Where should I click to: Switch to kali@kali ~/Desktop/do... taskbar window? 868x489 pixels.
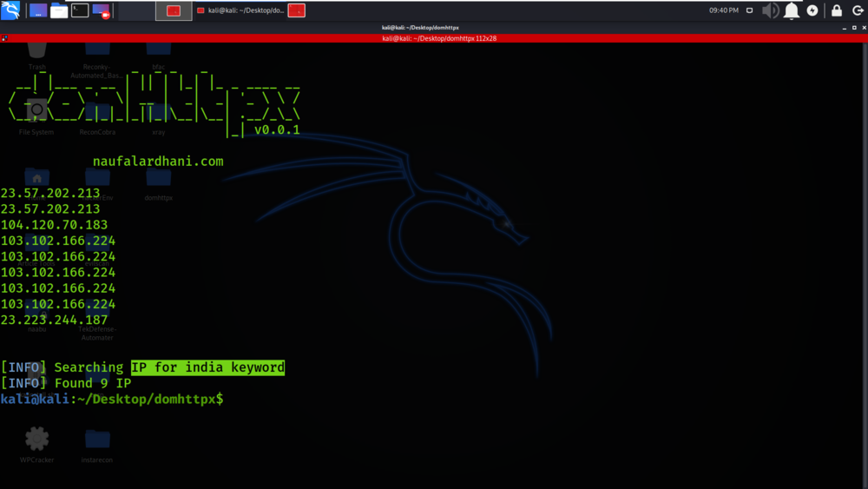[x=240, y=10]
